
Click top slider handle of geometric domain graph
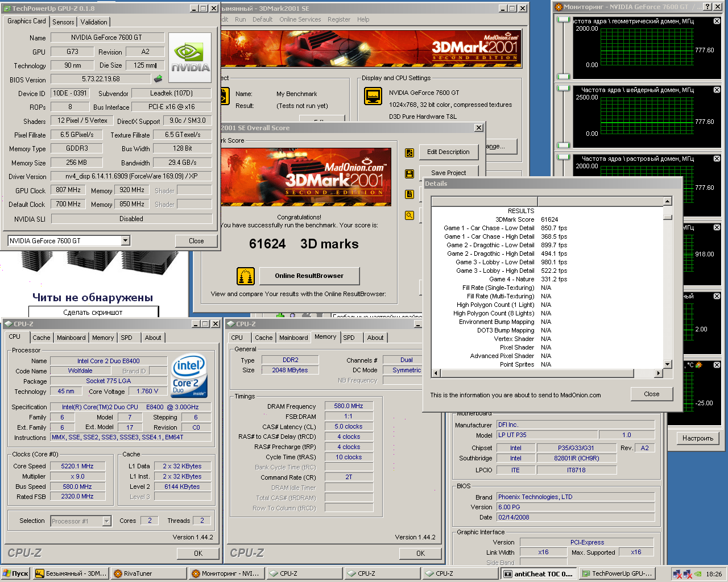(x=564, y=20)
